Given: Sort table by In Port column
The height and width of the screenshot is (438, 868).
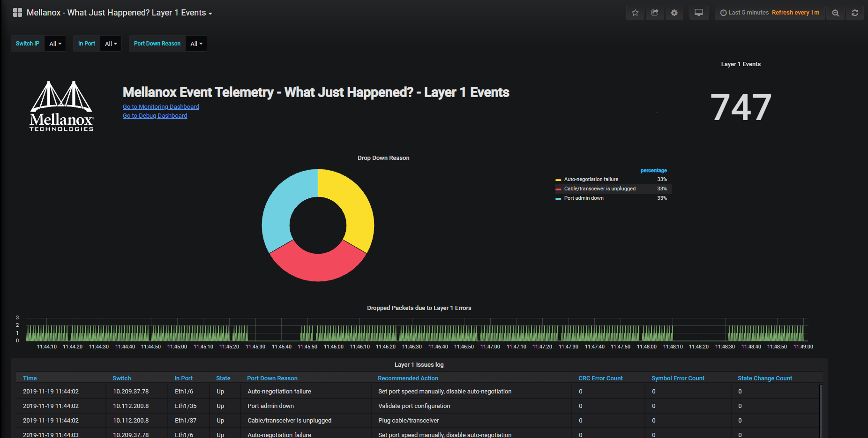Looking at the screenshot, I should coord(184,378).
